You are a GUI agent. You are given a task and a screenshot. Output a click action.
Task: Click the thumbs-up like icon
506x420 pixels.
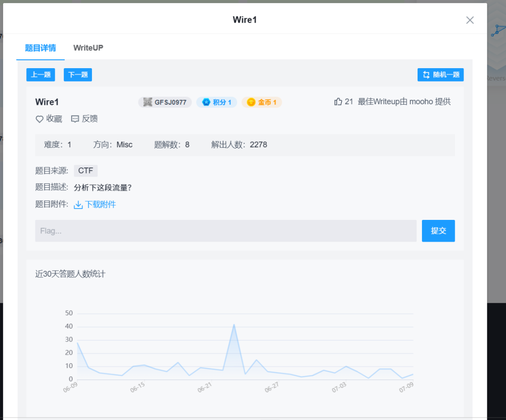coord(338,102)
